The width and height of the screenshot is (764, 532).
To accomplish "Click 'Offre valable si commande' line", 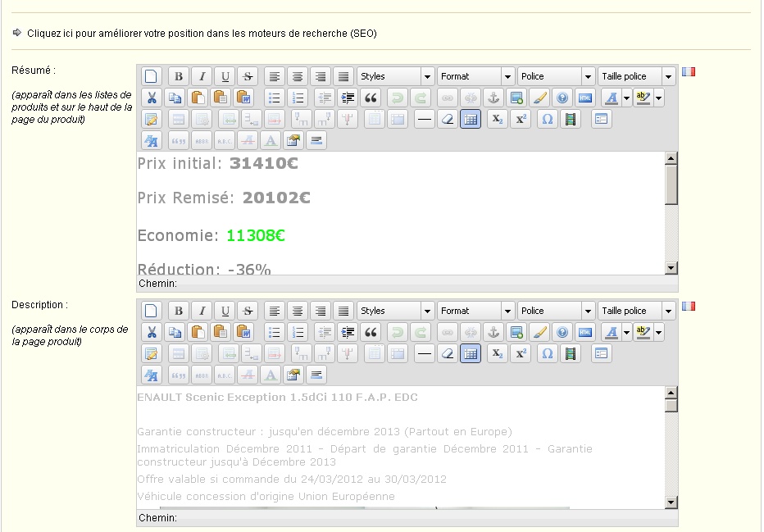I will tap(291, 480).
